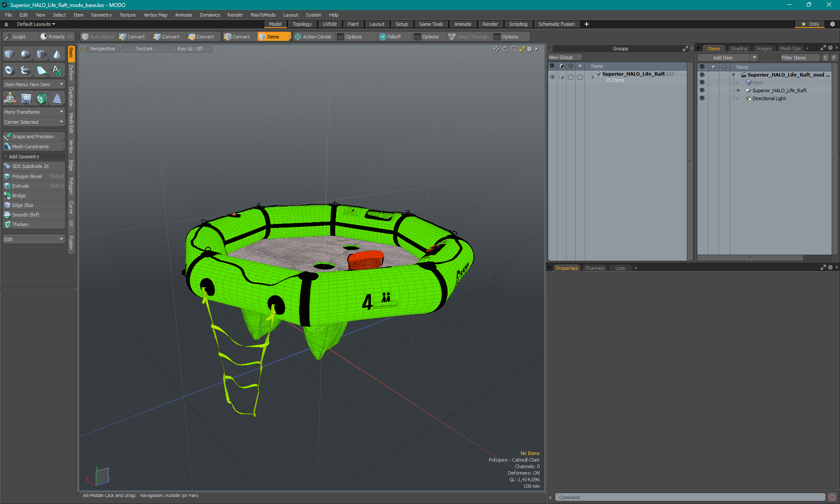Select the sphere primitive tool
Screen dimensions: 840x504
(25, 54)
